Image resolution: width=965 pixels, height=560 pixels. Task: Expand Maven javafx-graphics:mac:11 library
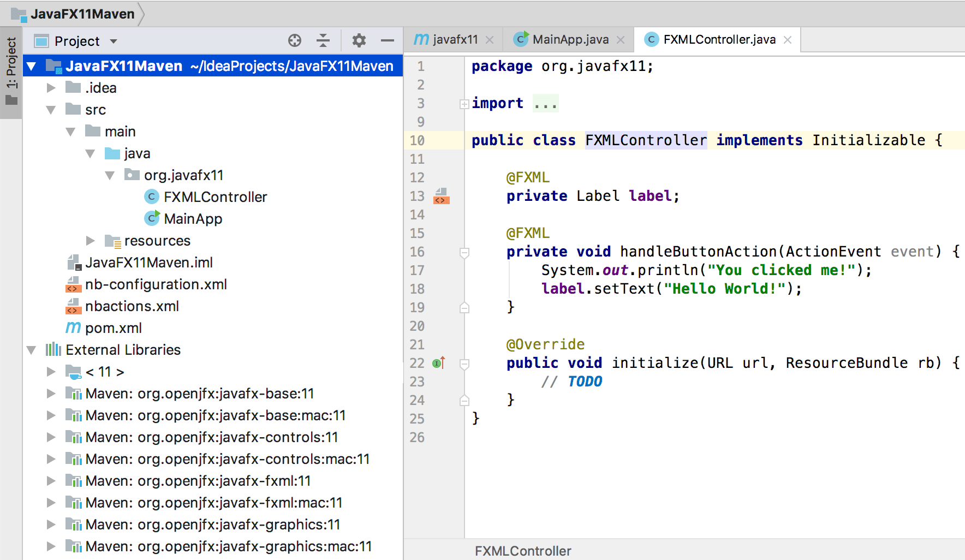51,546
